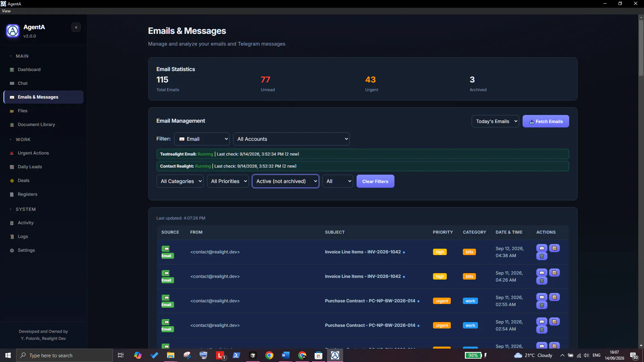Open the Today's Emails range dropdown

(x=495, y=121)
